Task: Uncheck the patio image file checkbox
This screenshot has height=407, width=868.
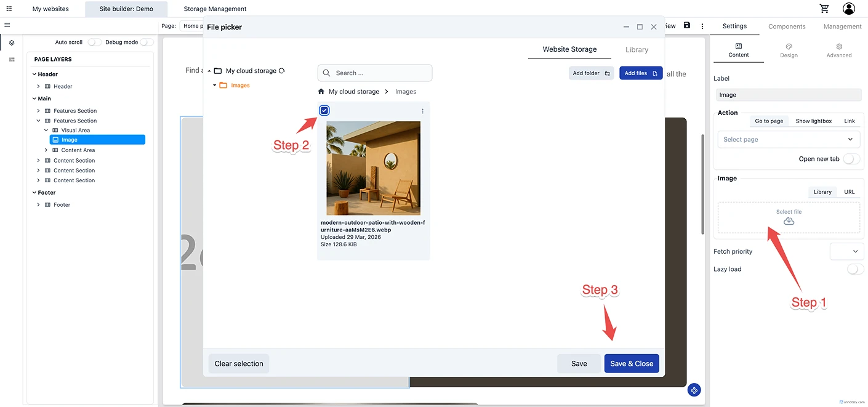Action: [x=324, y=110]
